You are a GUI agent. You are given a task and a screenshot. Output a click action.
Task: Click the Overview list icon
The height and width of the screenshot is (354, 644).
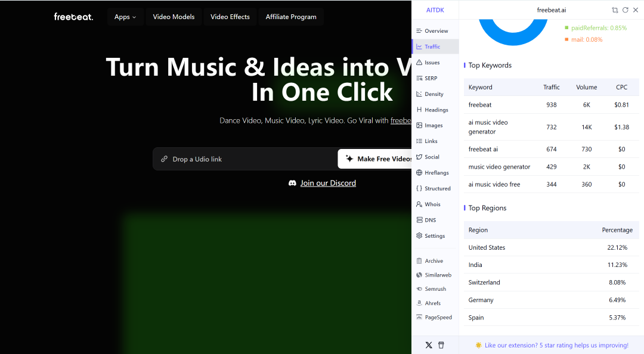(x=419, y=31)
